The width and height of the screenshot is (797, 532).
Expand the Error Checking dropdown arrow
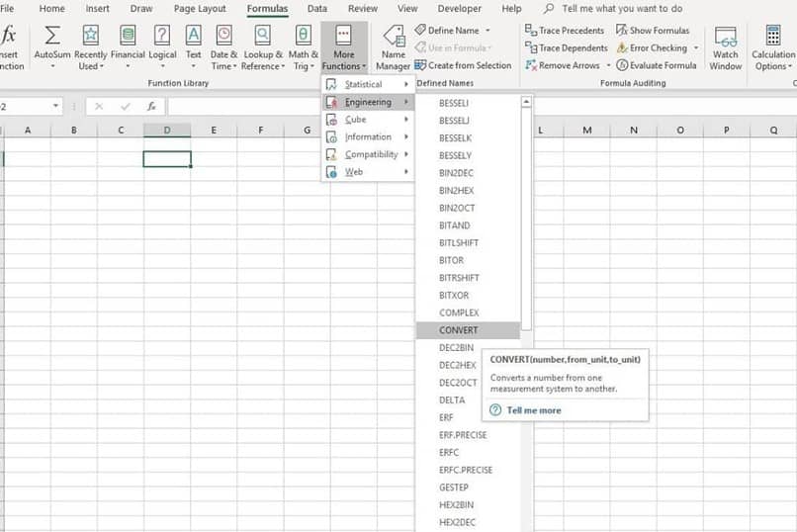[696, 47]
